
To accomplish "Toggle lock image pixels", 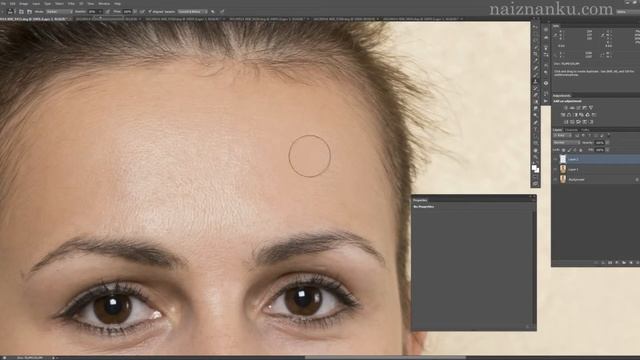I will 569,150.
